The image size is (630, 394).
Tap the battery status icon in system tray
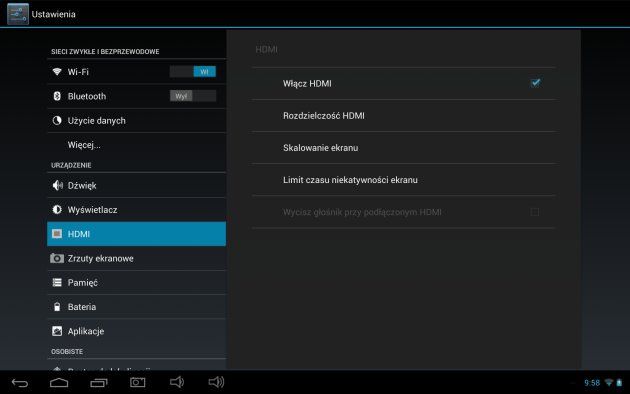pyautogui.click(x=619, y=383)
